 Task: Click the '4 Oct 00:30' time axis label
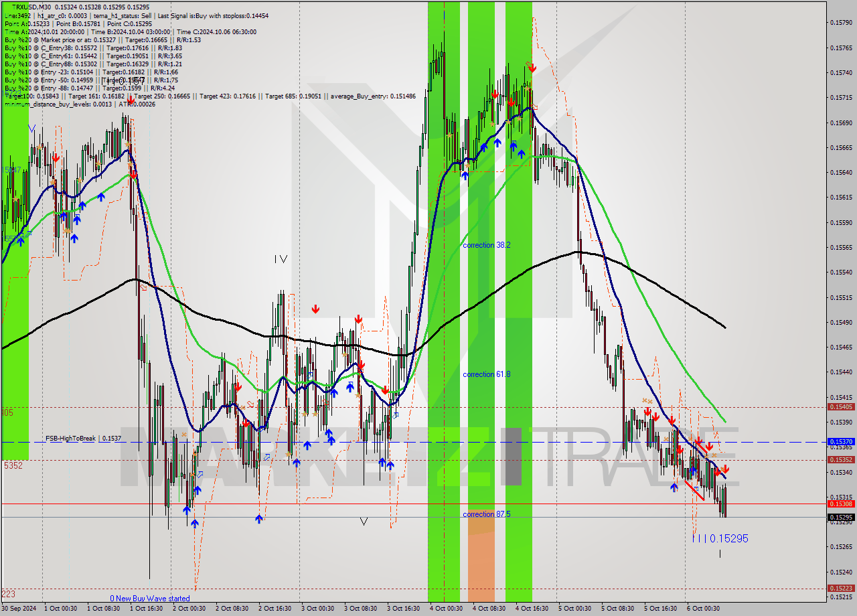tap(445, 609)
